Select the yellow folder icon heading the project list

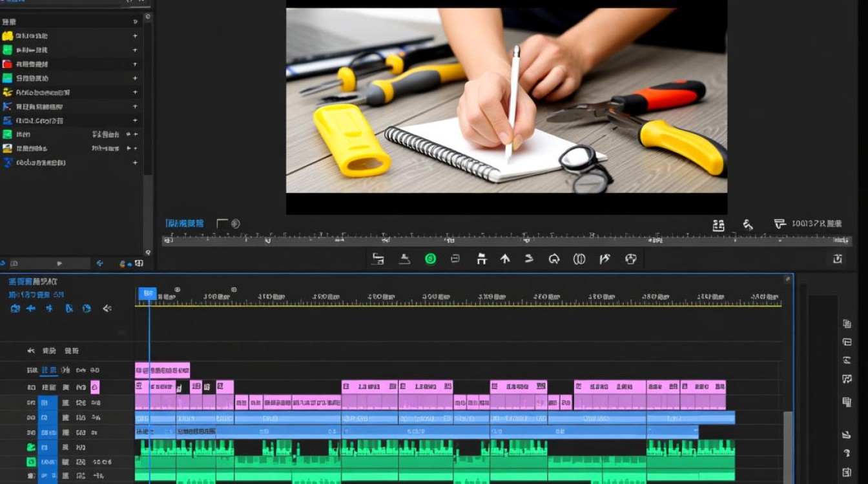(7, 36)
